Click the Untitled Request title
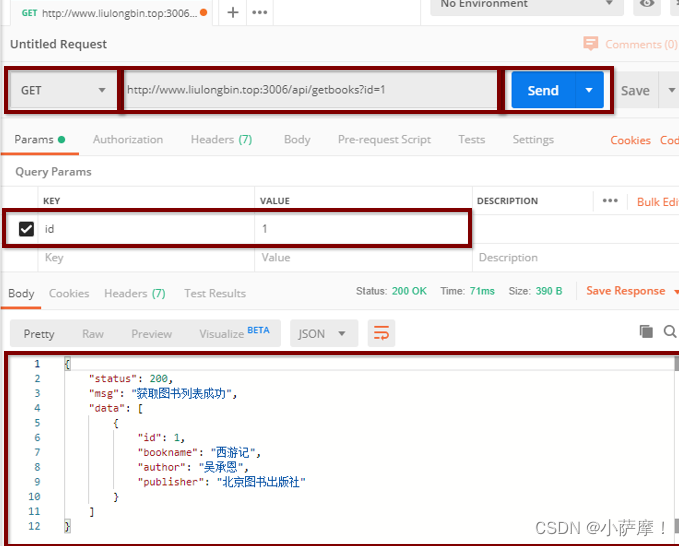679x546 pixels. (x=58, y=44)
